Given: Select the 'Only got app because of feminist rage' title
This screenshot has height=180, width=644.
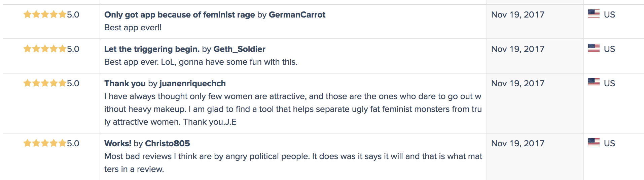Looking at the screenshot, I should point(179,15).
